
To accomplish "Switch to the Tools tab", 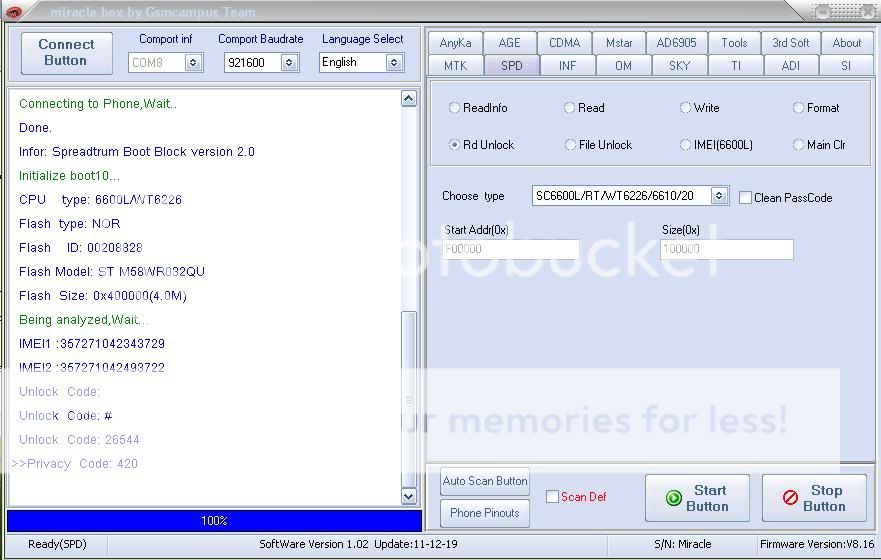I will coord(734,43).
